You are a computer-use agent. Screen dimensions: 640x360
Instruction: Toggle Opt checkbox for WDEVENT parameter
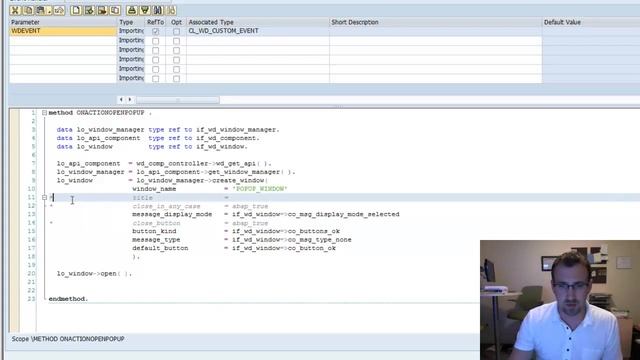pos(176,31)
